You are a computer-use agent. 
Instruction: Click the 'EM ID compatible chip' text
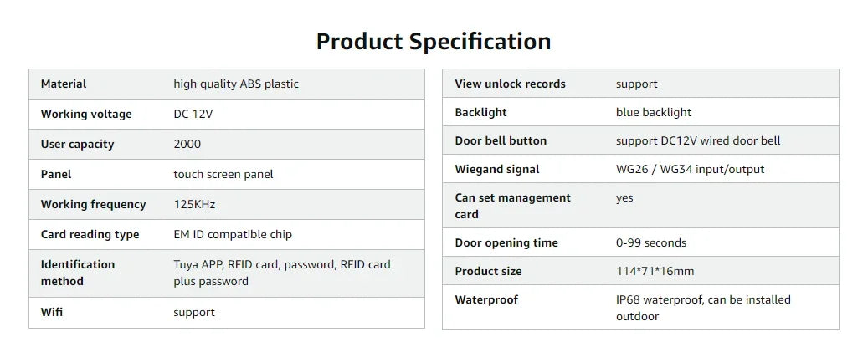(233, 234)
